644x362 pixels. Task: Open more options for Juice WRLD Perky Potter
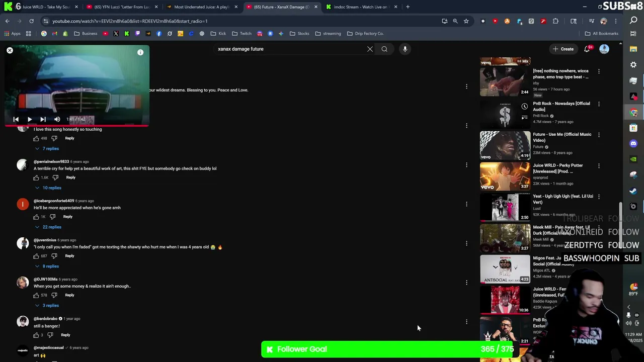coord(599,166)
